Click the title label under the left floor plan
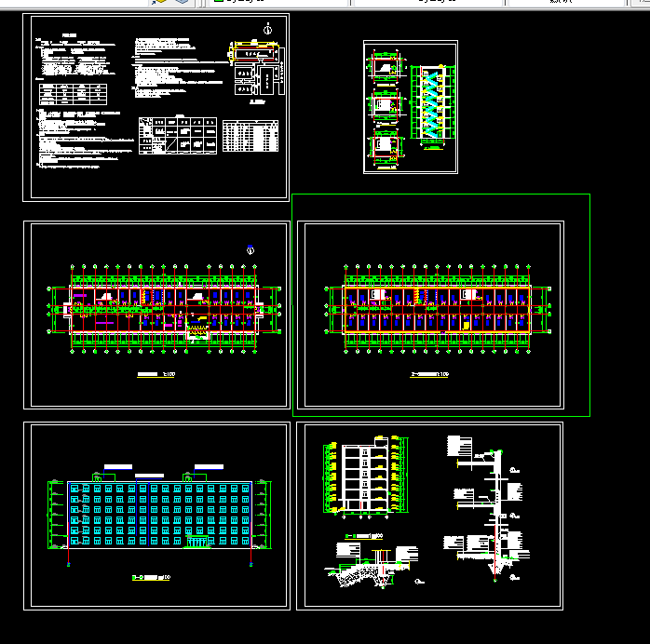Viewport: 650px width, 644px height. (x=156, y=374)
